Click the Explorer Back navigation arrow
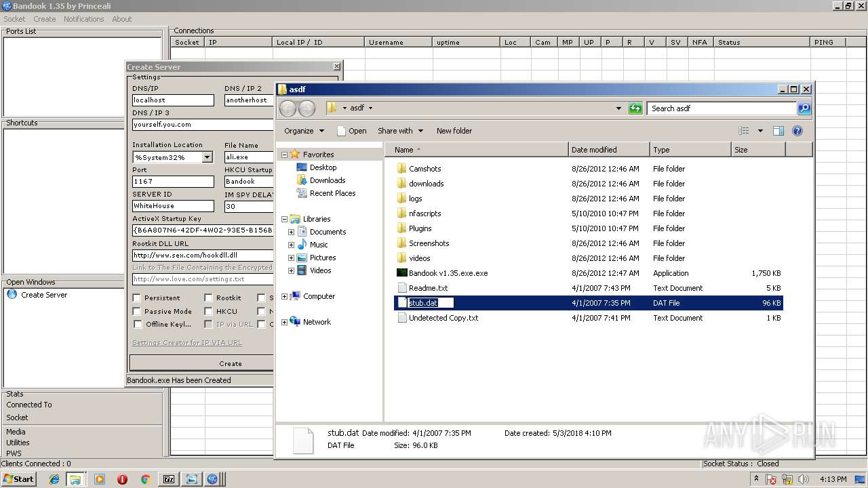This screenshot has height=488, width=868. click(288, 108)
